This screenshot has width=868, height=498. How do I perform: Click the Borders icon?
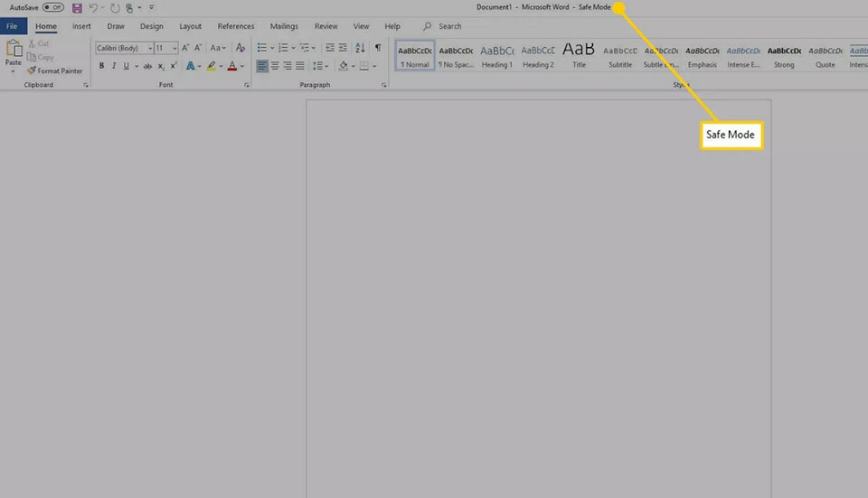pyautogui.click(x=363, y=66)
